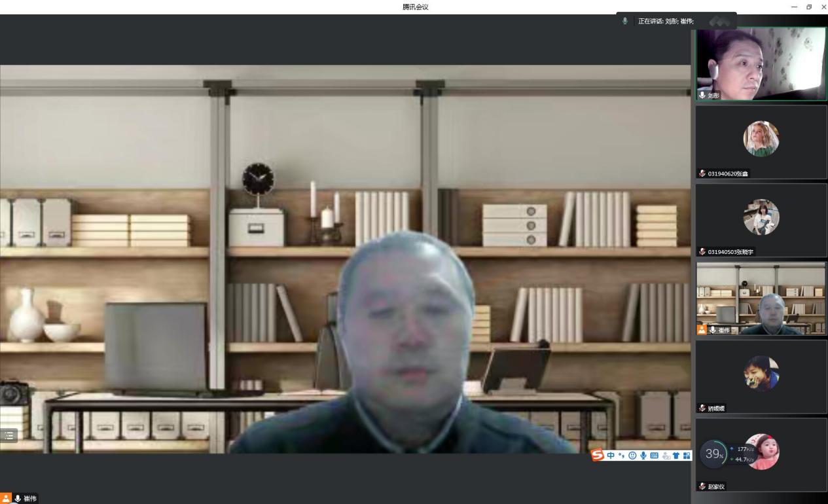Click the microphone icon in speaking indicator

point(624,21)
